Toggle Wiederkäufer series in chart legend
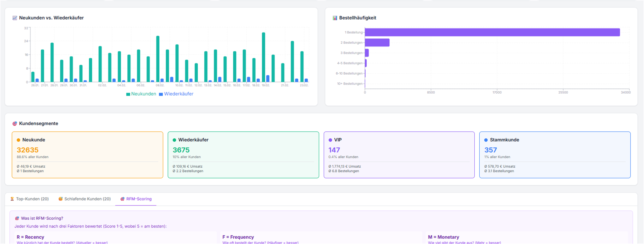The width and height of the screenshot is (644, 244). tap(178, 94)
